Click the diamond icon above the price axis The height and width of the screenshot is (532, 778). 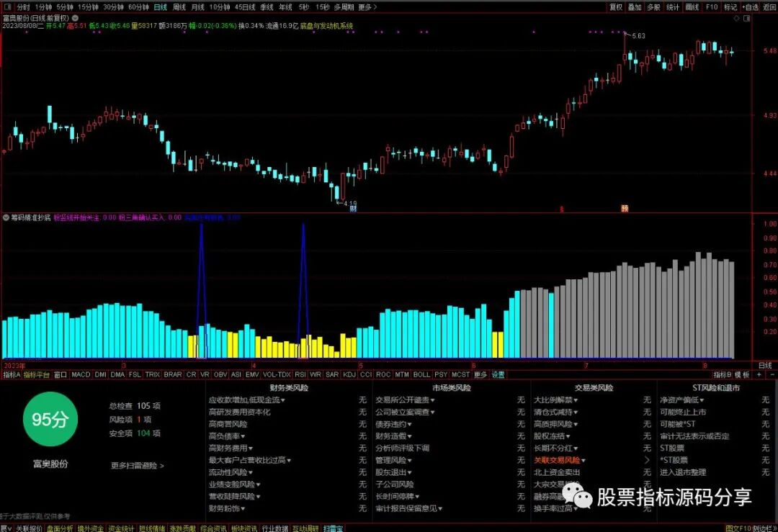[736, 18]
